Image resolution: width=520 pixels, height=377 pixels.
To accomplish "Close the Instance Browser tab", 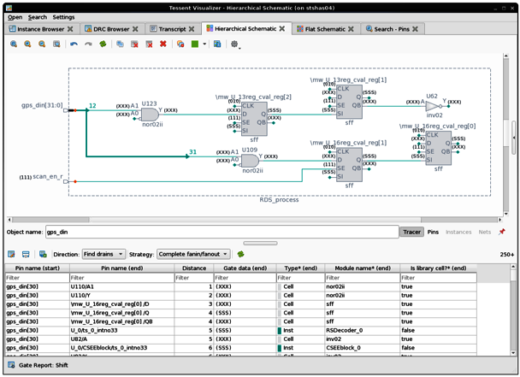I will coord(70,29).
